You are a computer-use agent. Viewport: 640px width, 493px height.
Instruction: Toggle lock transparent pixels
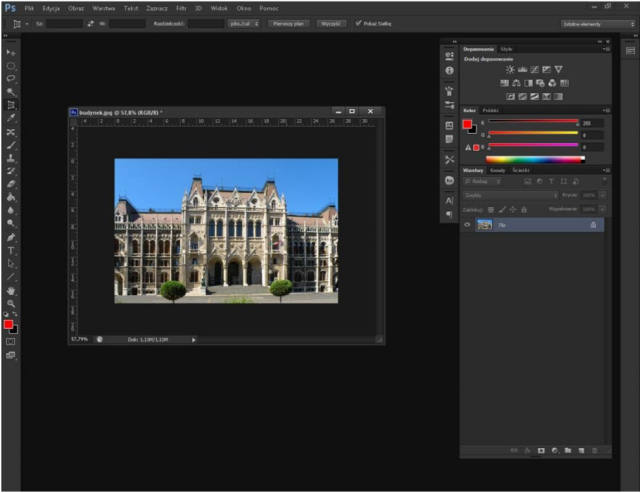coord(491,209)
